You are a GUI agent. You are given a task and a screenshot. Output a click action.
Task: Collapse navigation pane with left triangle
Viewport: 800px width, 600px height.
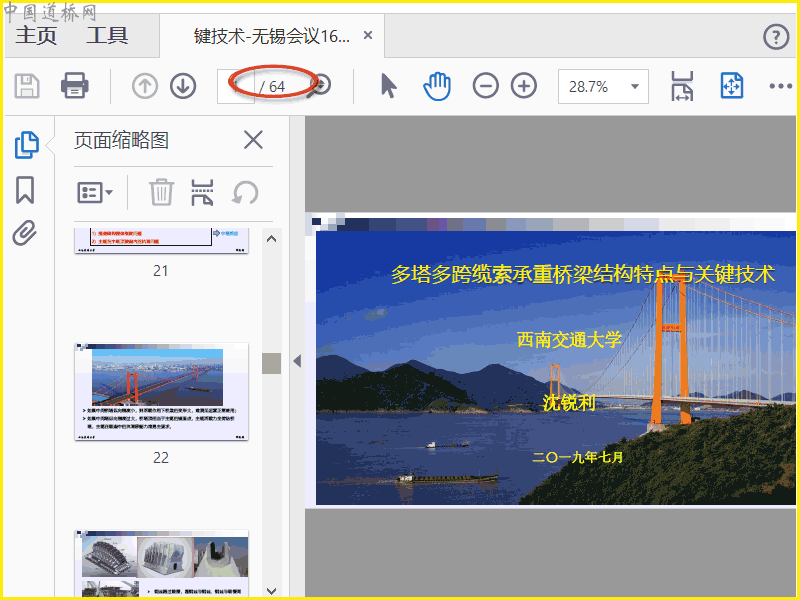coord(297,361)
